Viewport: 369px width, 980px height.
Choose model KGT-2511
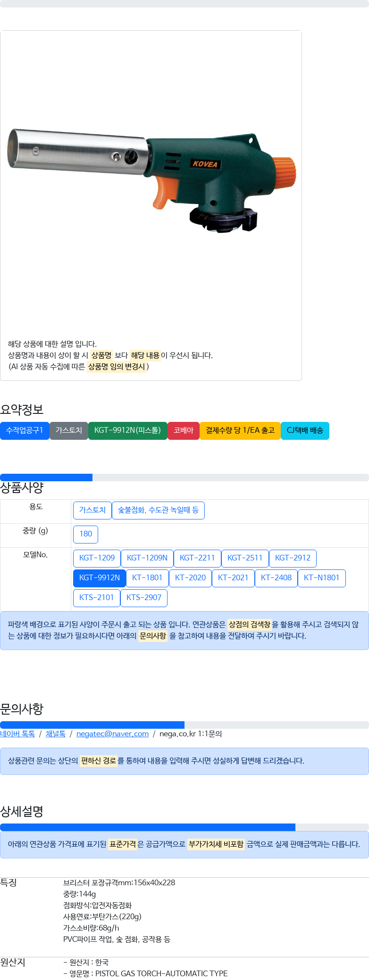click(245, 558)
